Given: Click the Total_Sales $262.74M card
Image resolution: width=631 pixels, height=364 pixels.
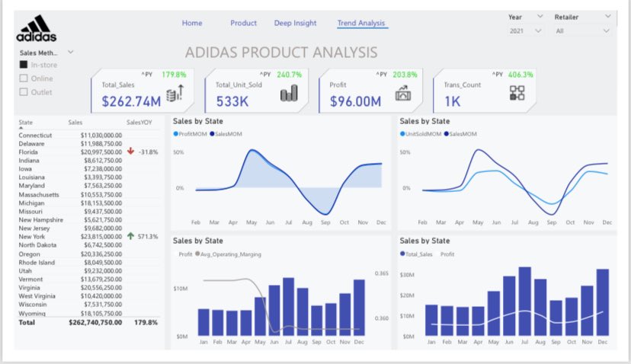Looking at the screenshot, I should point(143,91).
